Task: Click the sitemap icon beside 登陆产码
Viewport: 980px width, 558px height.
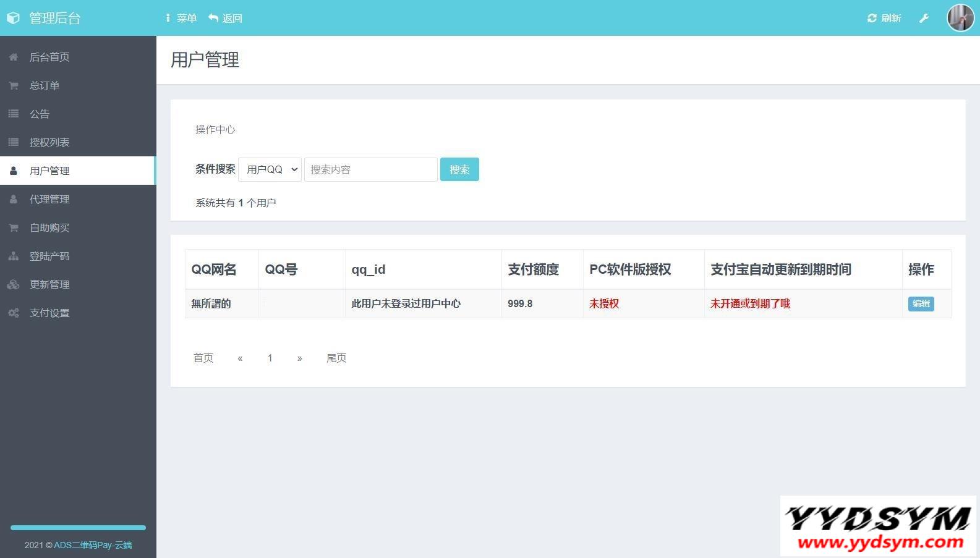Action: [13, 256]
